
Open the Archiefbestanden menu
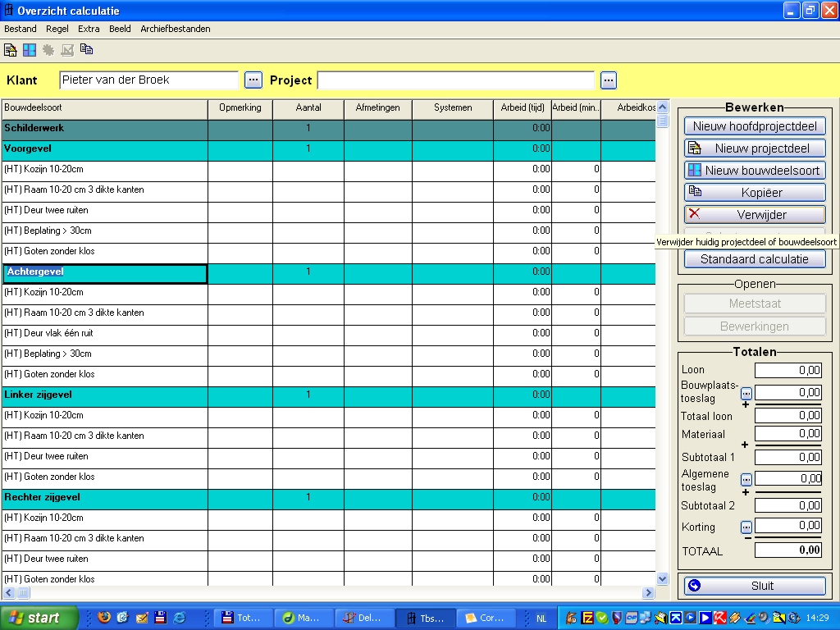tap(176, 29)
